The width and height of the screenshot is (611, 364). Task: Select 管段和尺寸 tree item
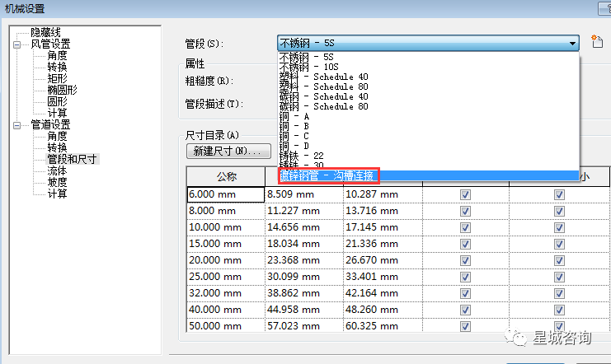[x=72, y=159]
